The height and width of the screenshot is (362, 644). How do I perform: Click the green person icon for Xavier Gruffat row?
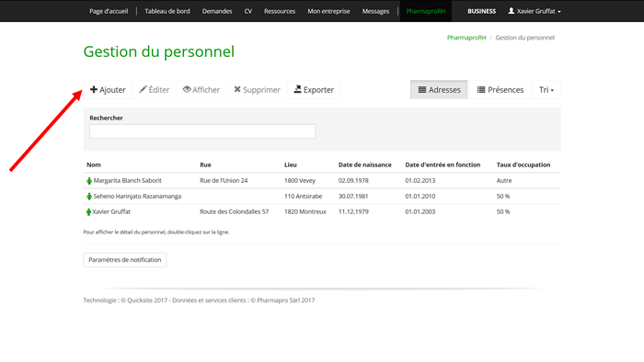click(88, 212)
